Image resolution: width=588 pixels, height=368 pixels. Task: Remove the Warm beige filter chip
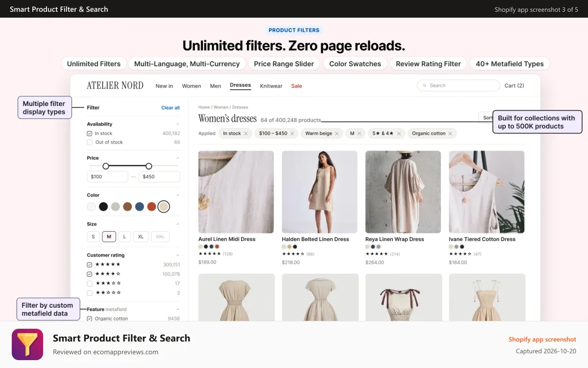[337, 133]
